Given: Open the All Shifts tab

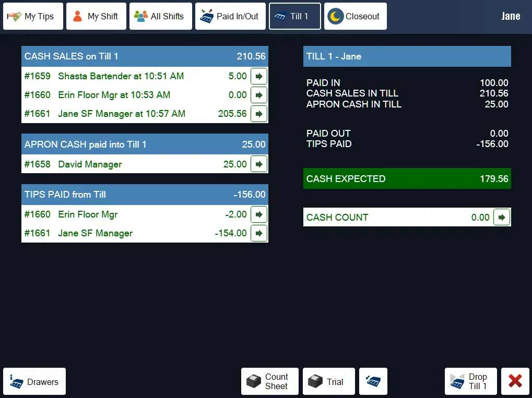Looking at the screenshot, I should tap(160, 16).
